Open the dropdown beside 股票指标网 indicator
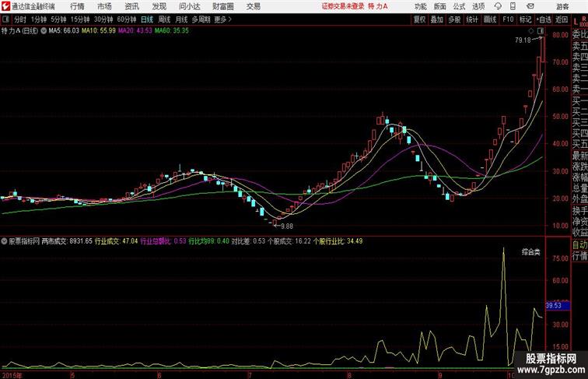Viewport: 588px width, 379px height. [x=4, y=241]
